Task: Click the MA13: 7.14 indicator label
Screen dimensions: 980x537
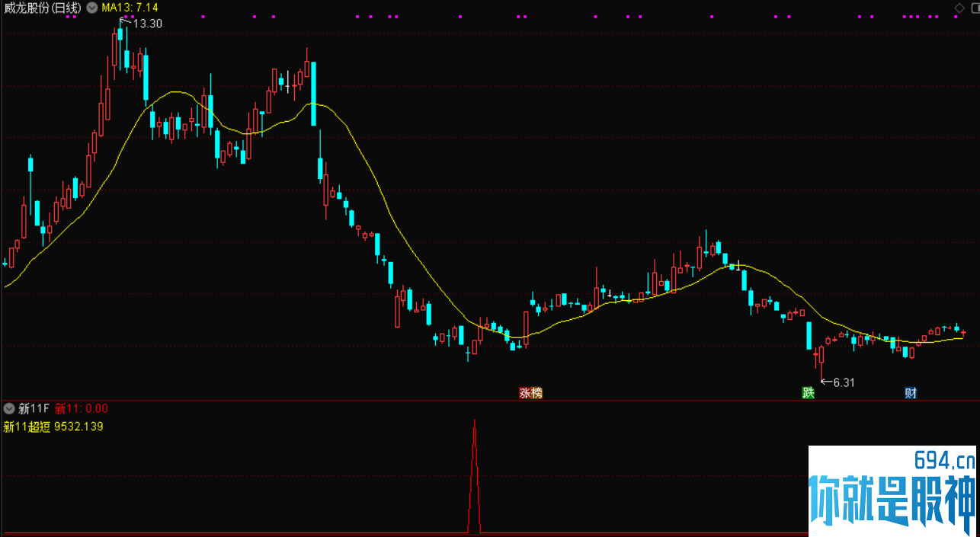Action: coord(130,8)
